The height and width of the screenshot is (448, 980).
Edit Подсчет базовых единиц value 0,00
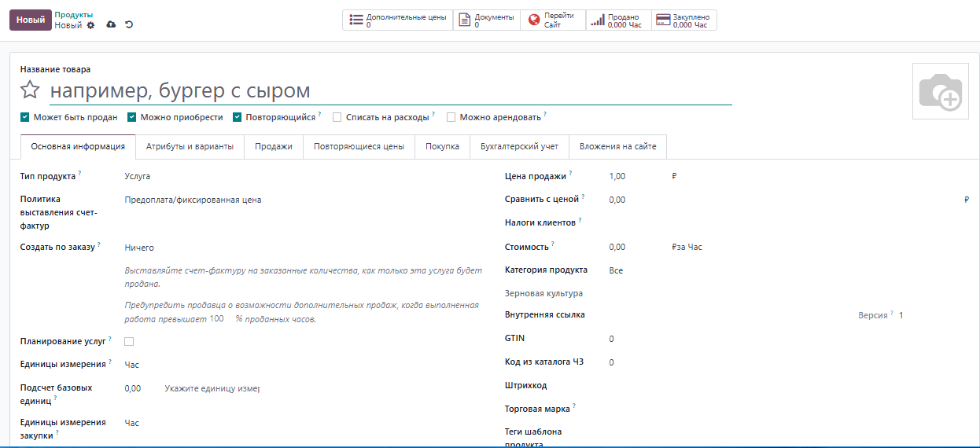142,388
